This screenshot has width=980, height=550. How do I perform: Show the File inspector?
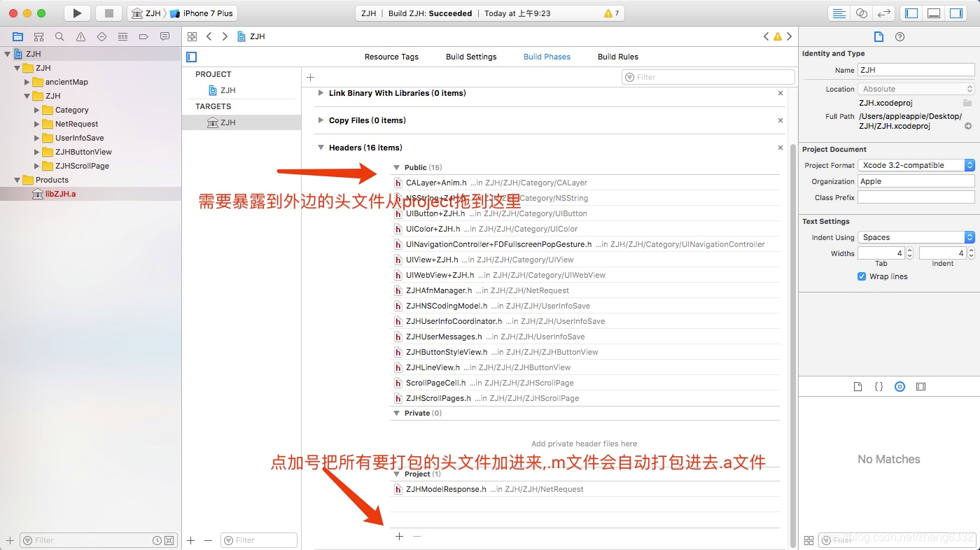tap(879, 36)
